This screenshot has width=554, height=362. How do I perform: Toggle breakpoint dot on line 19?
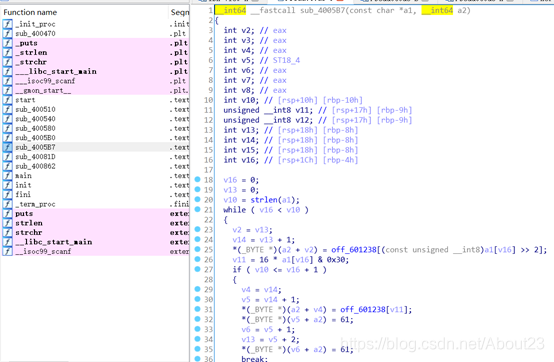(x=198, y=189)
